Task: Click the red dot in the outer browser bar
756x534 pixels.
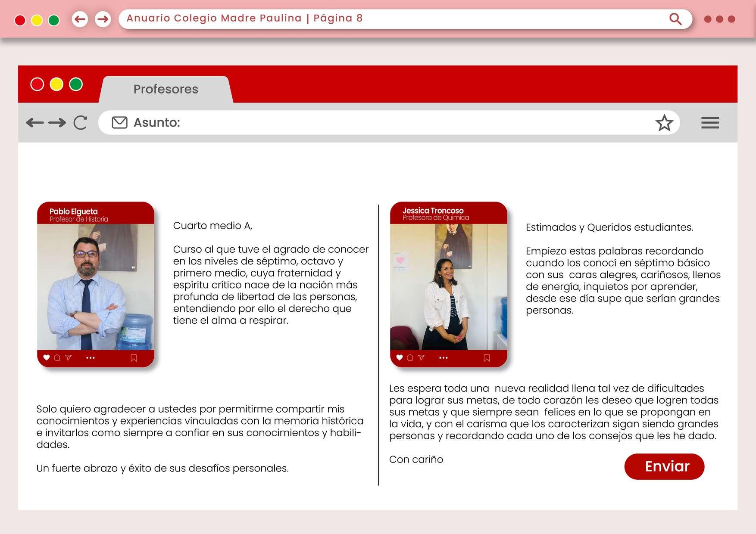Action: pyautogui.click(x=20, y=20)
